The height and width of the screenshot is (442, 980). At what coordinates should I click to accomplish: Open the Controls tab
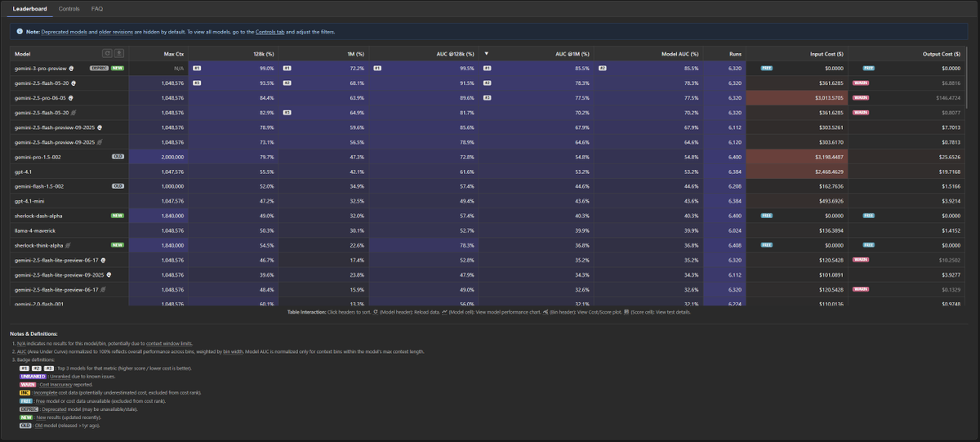pyautogui.click(x=69, y=8)
